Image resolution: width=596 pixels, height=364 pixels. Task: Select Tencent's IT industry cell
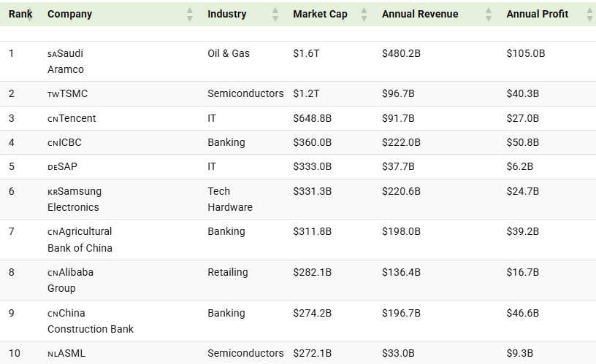212,118
